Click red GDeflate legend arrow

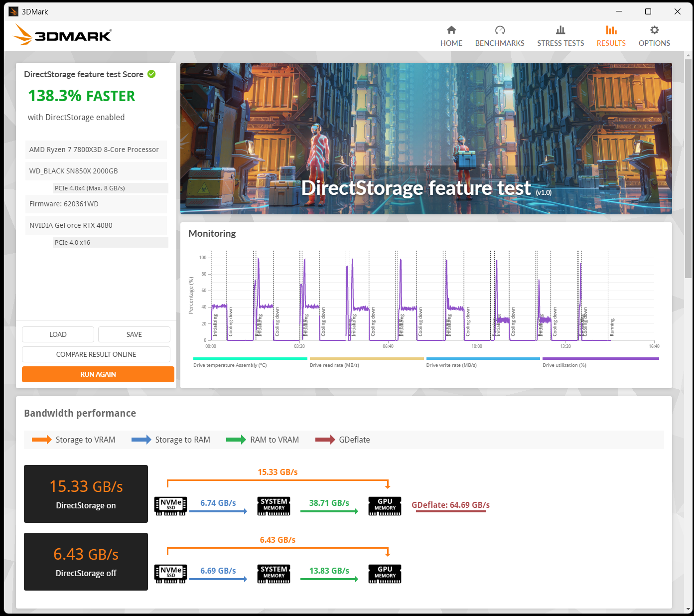pos(325,440)
